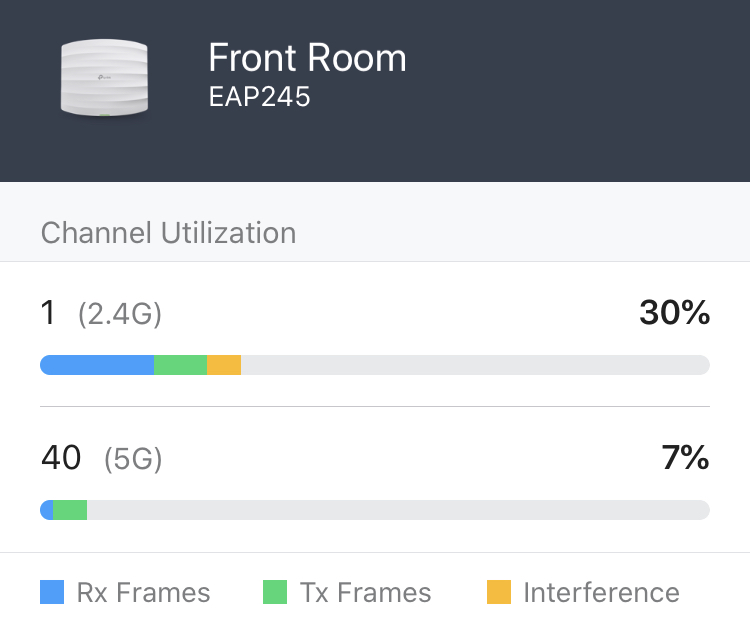Click the yellow Interference legend square
The image size is (750, 625).
[x=499, y=592]
